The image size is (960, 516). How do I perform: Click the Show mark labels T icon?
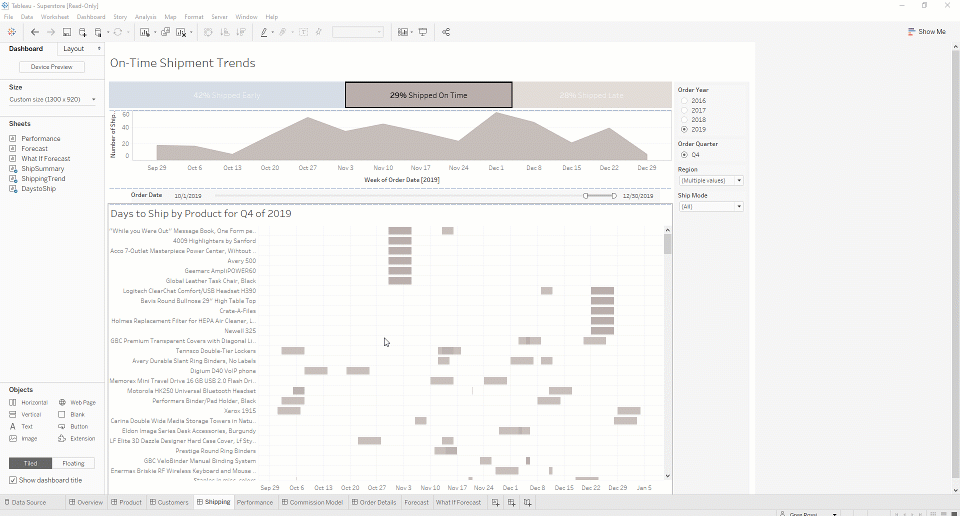pyautogui.click(x=303, y=32)
